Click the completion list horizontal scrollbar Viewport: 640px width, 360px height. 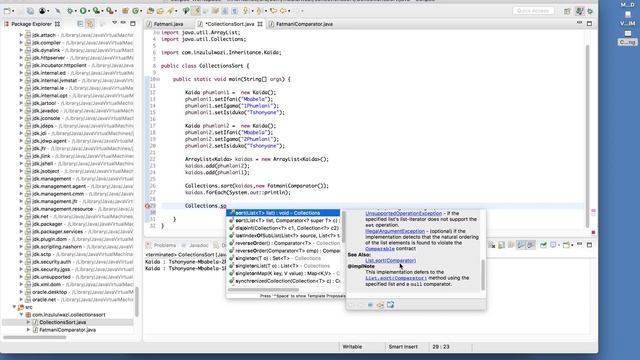click(x=263, y=290)
